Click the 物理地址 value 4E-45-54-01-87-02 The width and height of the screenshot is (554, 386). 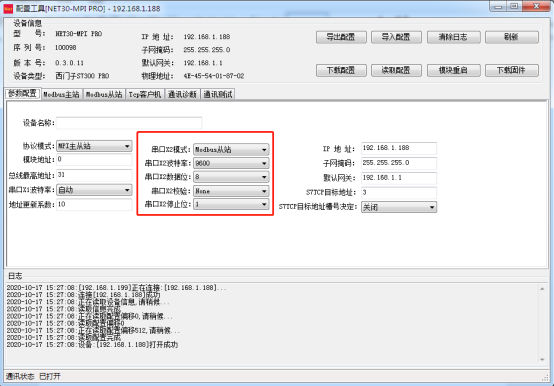tap(213, 76)
